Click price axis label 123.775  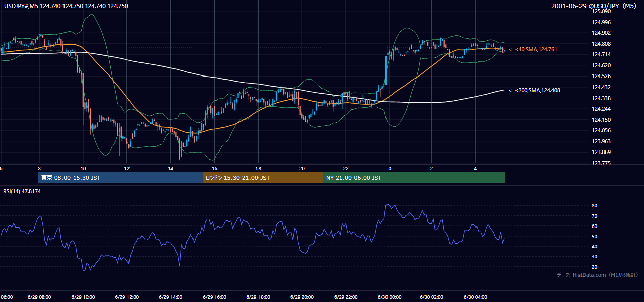600,163
